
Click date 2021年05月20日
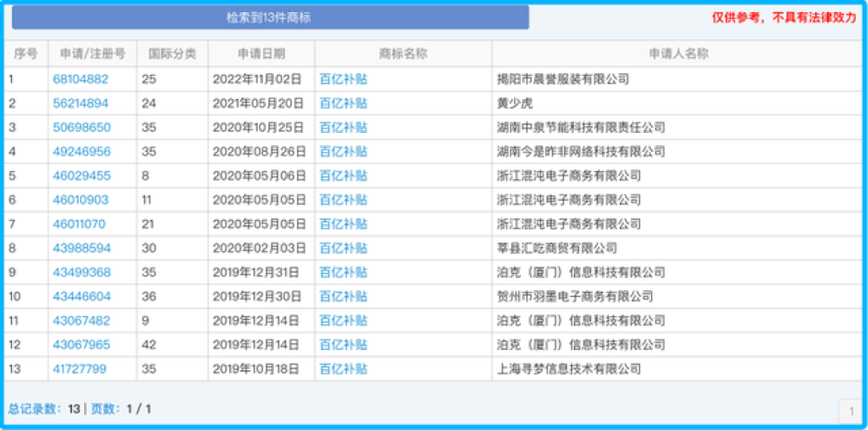click(259, 103)
